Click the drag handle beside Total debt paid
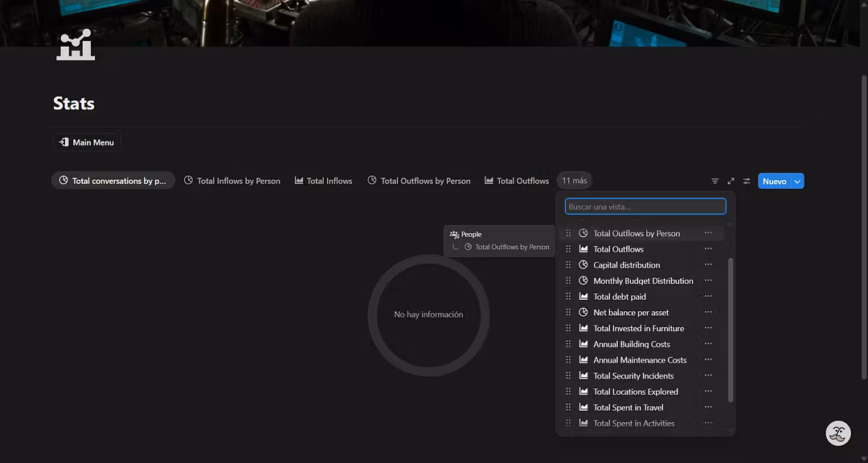The height and width of the screenshot is (463, 868). 568,297
